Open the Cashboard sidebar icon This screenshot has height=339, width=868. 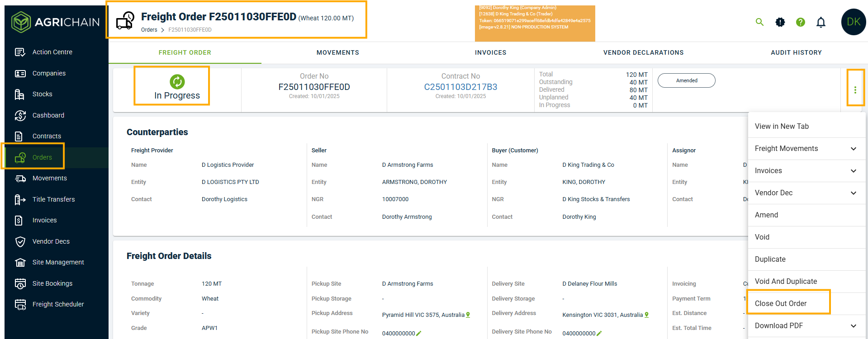click(20, 115)
